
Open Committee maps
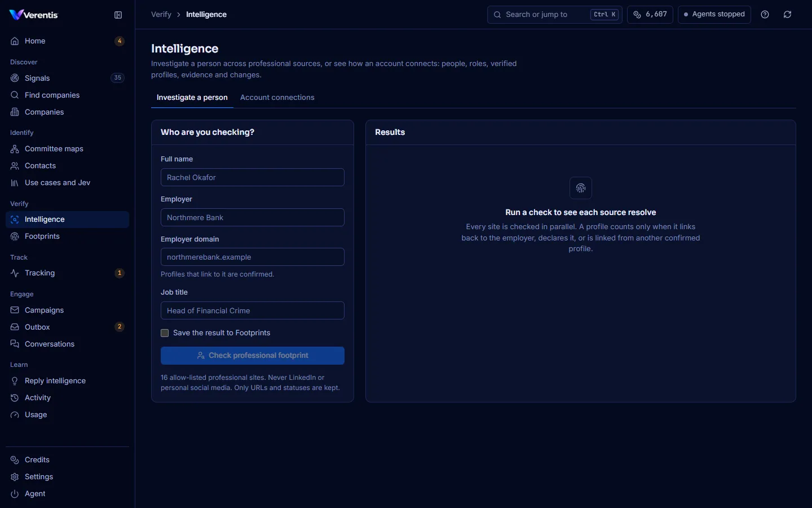tap(67, 148)
